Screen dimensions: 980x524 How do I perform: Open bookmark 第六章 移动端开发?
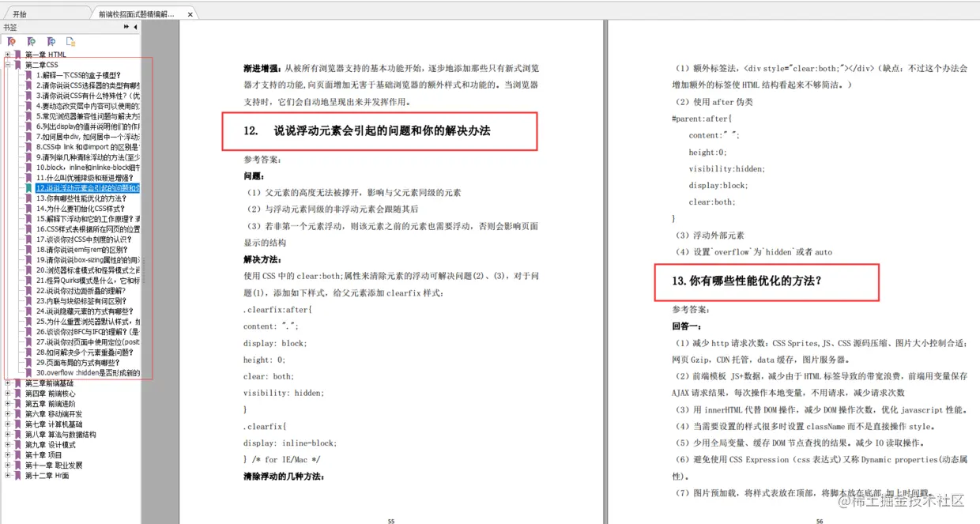point(54,413)
